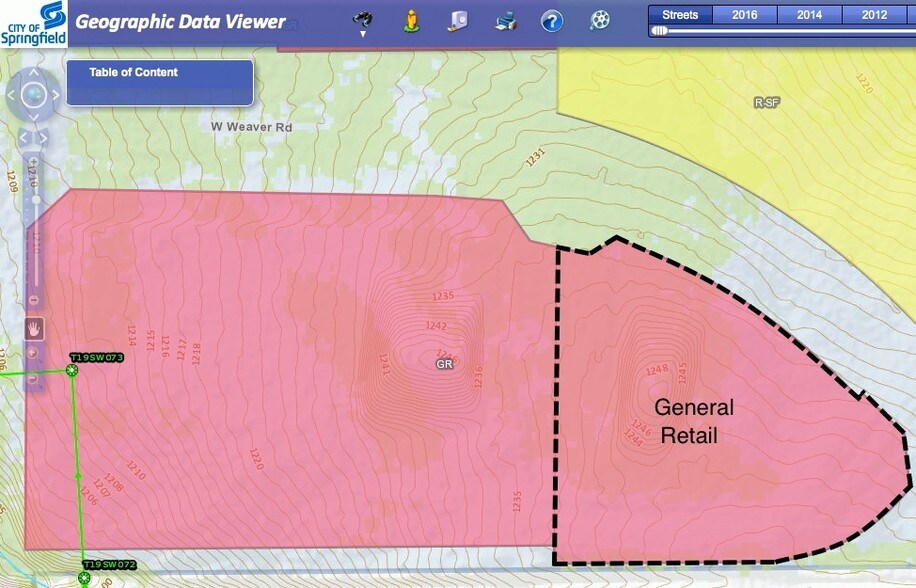Viewport: 916px width, 588px height.
Task: Open help with the question mark icon
Action: click(x=551, y=20)
